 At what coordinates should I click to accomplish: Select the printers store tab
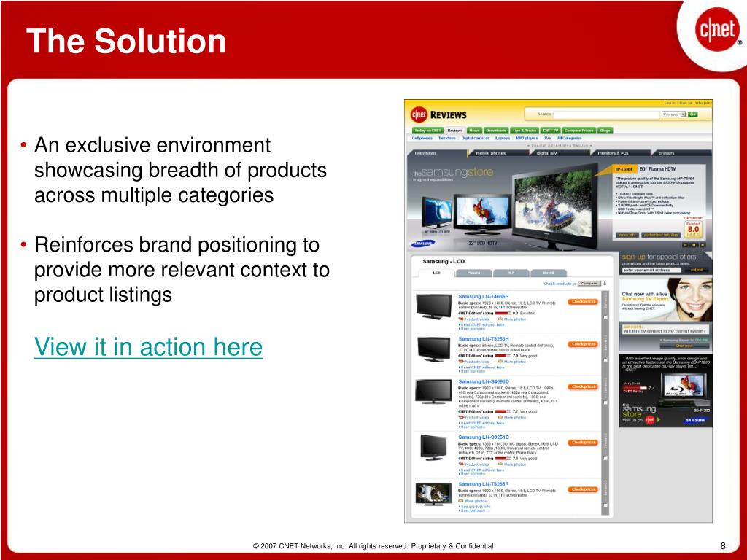click(x=681, y=153)
